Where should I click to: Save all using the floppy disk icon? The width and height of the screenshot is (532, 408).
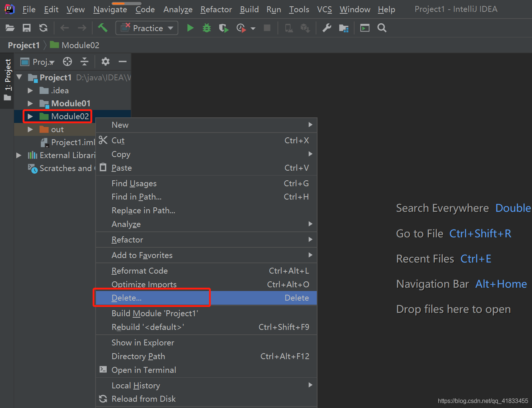27,28
